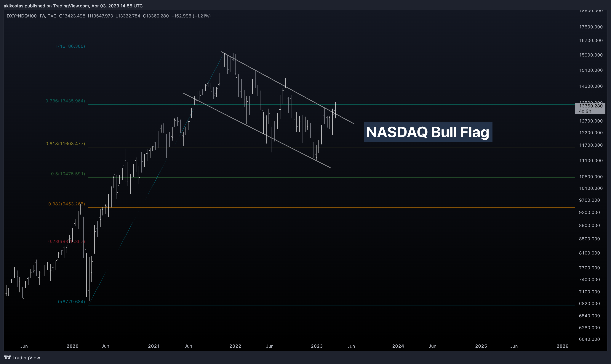Click the 7700.000 price axis label
611x364 pixels.
pos(589,268)
